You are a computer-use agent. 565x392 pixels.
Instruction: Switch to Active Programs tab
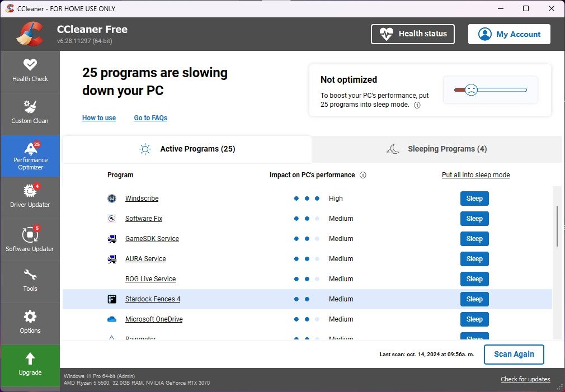[187, 149]
